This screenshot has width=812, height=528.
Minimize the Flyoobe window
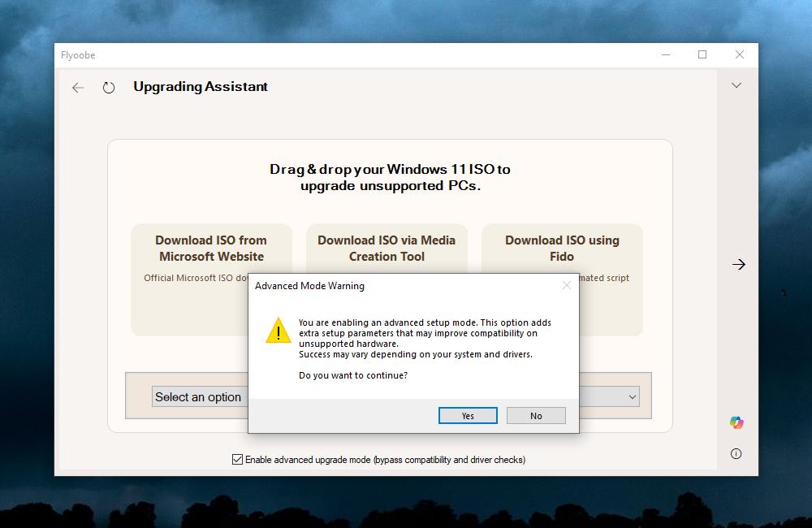(666, 55)
